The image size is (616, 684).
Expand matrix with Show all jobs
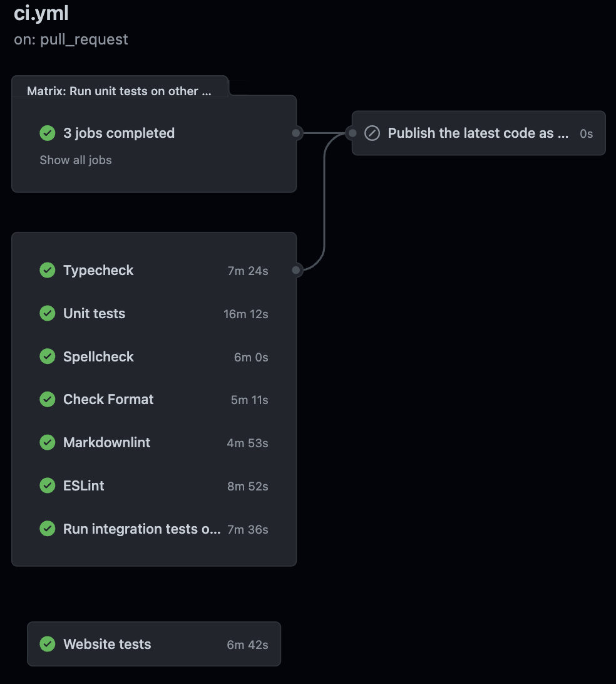[76, 160]
